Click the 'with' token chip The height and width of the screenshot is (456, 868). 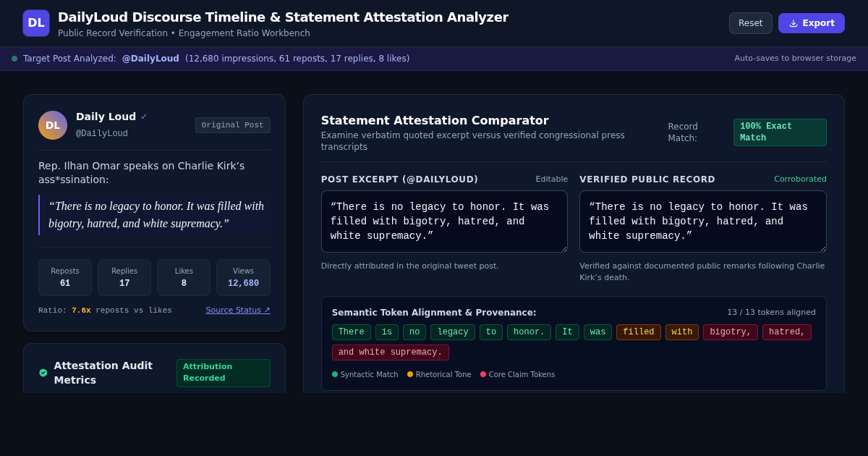point(682,332)
